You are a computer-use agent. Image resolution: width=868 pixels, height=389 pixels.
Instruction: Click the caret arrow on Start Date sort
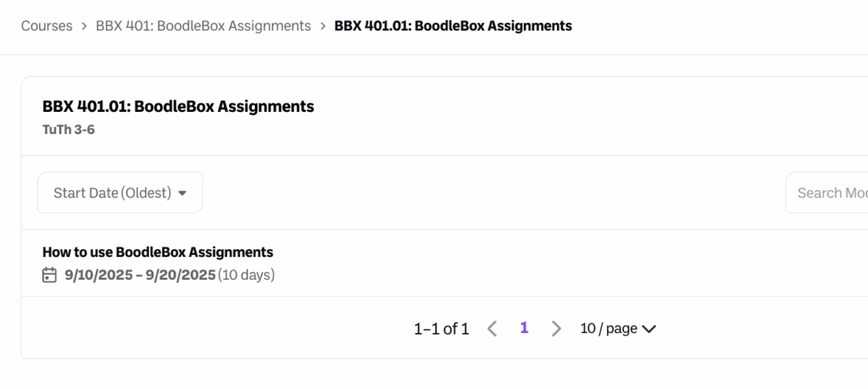[181, 193]
